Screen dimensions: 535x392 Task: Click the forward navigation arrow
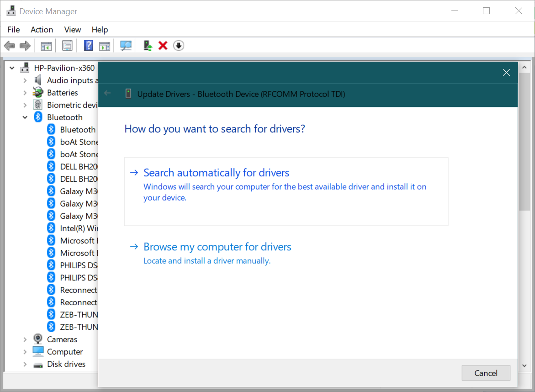(x=25, y=45)
